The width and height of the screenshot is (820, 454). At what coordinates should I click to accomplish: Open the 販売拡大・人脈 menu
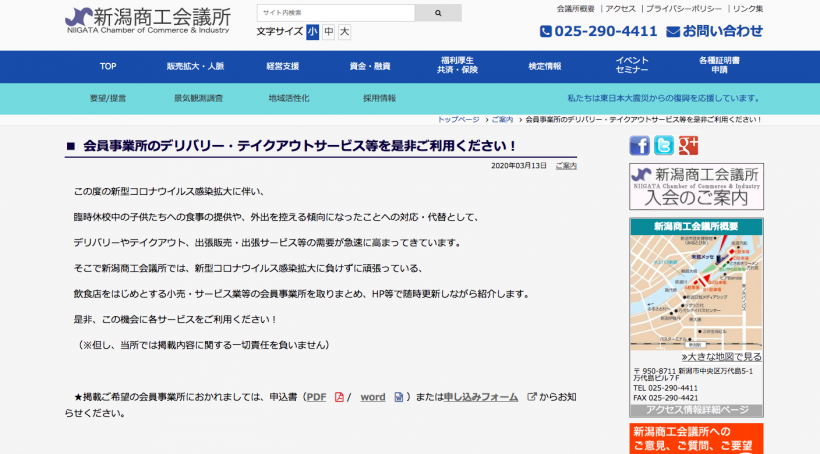[x=195, y=66]
